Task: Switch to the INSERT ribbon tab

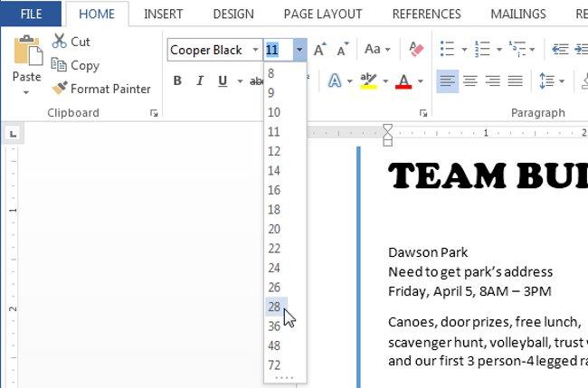Action: (x=163, y=14)
